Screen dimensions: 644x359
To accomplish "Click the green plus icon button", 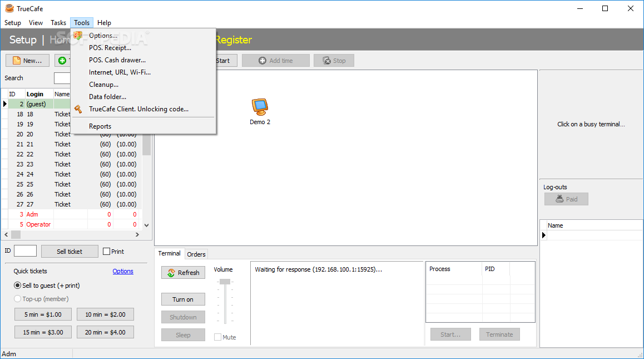I will tap(62, 61).
